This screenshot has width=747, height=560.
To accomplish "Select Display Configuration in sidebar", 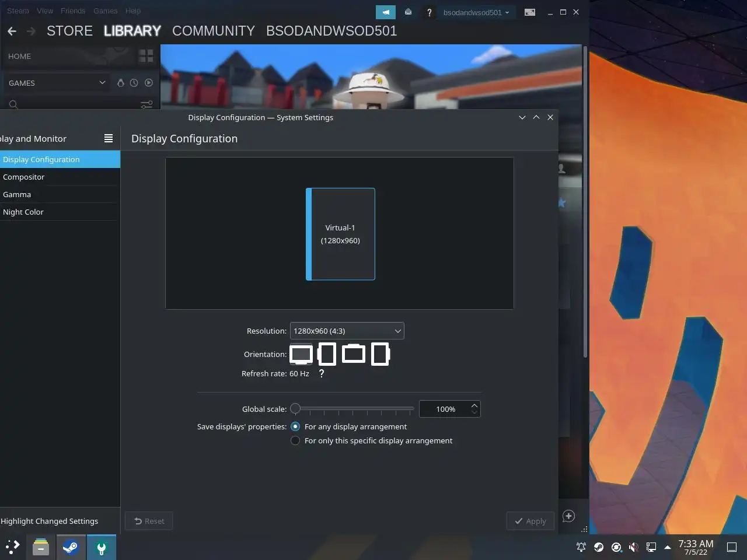I will 60,159.
